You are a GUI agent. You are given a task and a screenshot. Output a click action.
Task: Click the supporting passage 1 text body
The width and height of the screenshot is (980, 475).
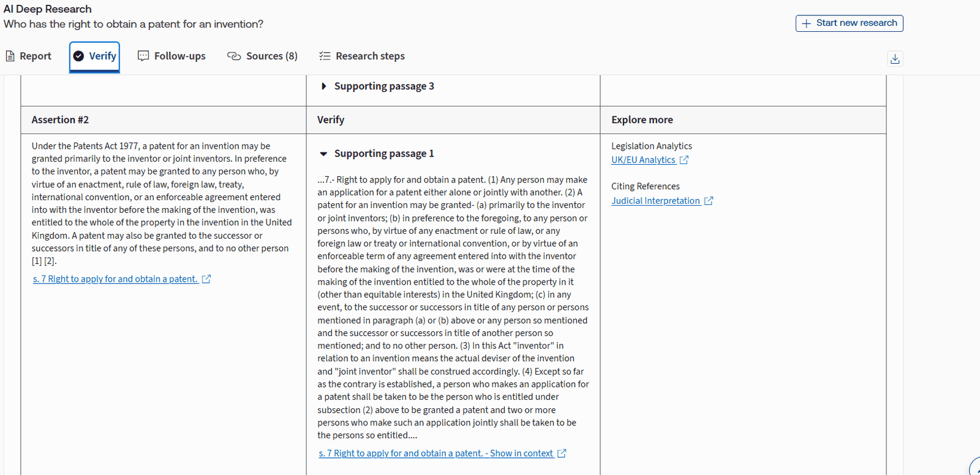pos(453,308)
